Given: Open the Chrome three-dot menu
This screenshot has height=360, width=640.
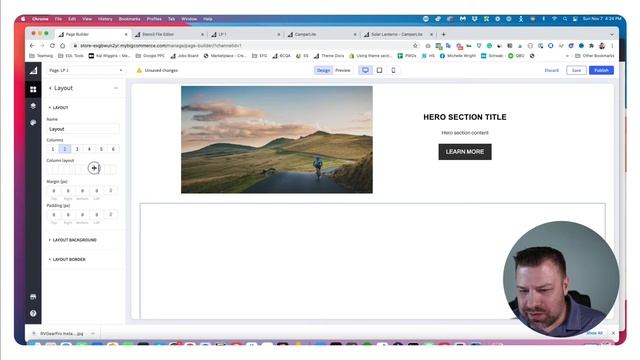Looking at the screenshot, I should [x=612, y=46].
